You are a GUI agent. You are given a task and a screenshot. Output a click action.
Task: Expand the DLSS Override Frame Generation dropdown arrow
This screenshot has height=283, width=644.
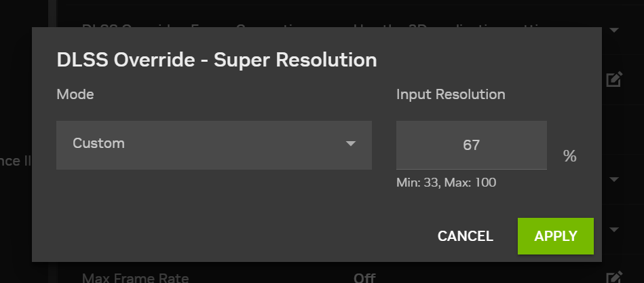click(x=613, y=31)
